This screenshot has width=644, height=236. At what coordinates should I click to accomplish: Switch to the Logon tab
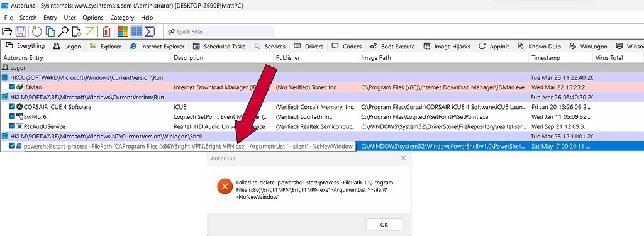pos(67,47)
